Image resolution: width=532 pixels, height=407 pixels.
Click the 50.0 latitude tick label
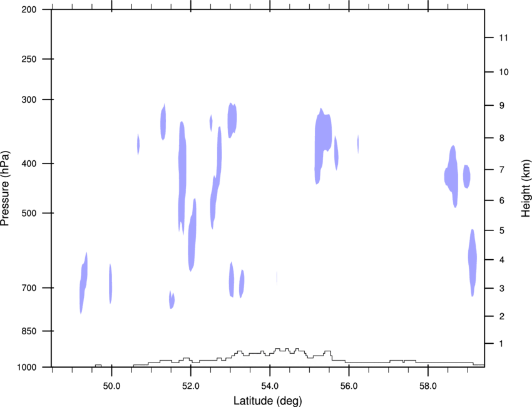tap(111, 386)
